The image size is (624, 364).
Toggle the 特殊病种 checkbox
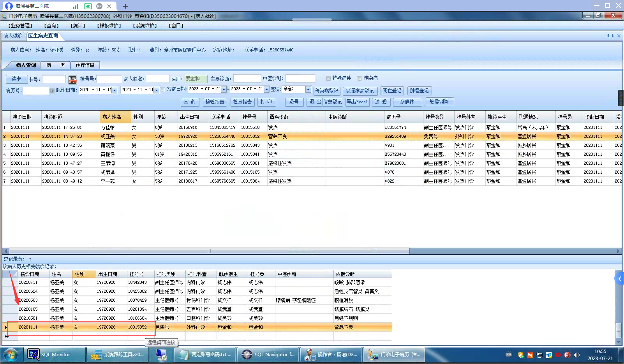pyautogui.click(x=328, y=79)
